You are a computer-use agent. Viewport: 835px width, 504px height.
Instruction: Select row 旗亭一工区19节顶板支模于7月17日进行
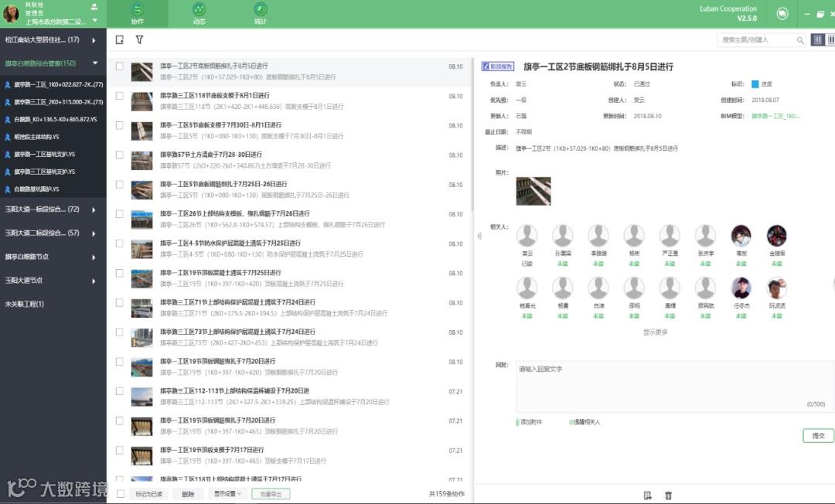click(x=290, y=455)
